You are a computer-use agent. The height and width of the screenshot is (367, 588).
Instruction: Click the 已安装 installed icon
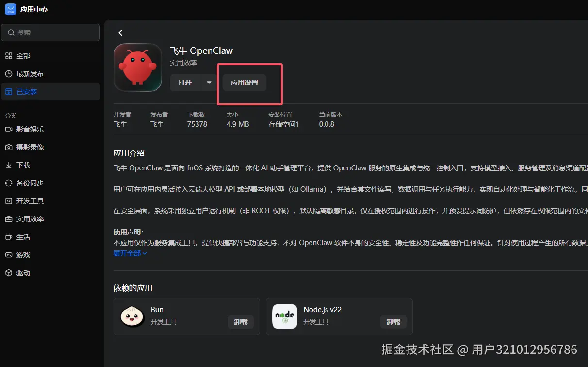pos(9,92)
